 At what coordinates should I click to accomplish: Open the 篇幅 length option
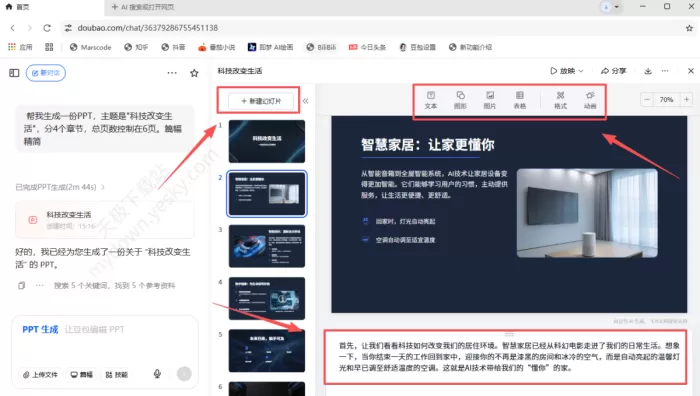point(82,375)
